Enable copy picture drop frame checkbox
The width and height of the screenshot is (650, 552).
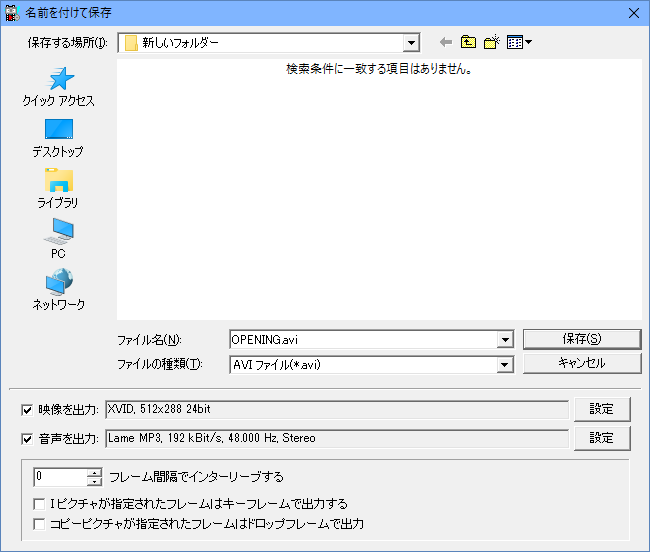coord(39,524)
